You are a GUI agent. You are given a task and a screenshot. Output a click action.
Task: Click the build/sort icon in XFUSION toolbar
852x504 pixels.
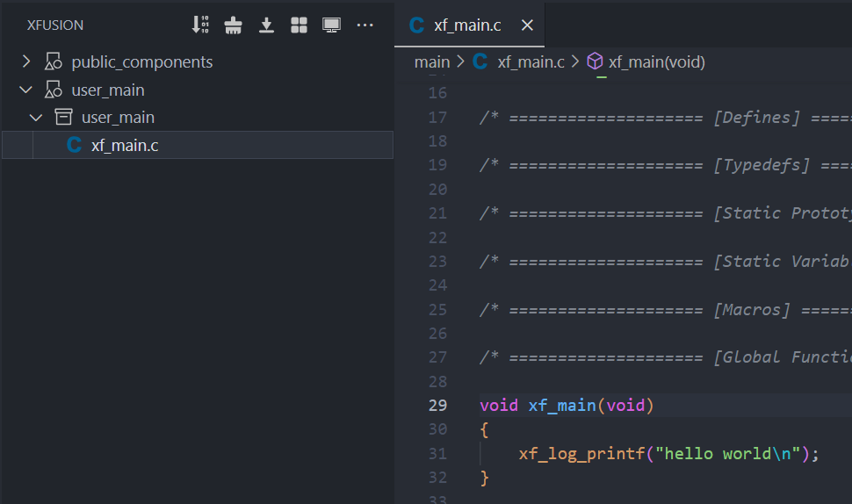(x=200, y=25)
